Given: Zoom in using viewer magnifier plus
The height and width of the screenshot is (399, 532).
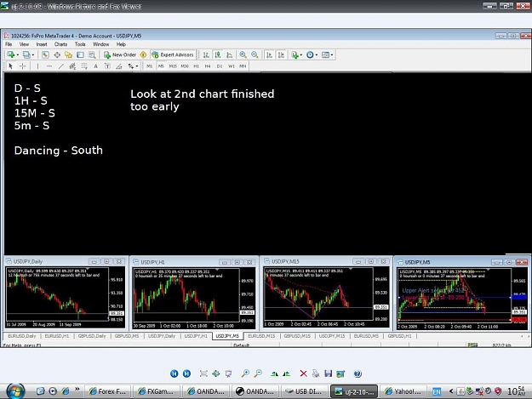Looking at the screenshot, I should pos(245,373).
